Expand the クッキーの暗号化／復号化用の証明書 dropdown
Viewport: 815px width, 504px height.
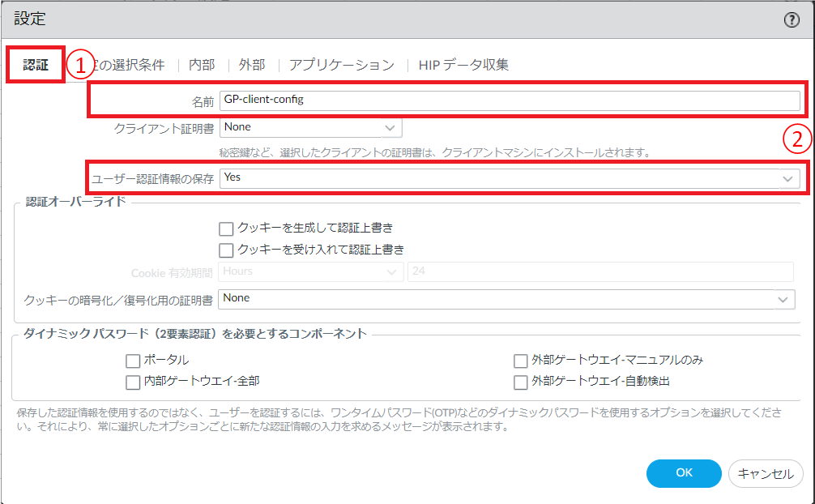(783, 300)
